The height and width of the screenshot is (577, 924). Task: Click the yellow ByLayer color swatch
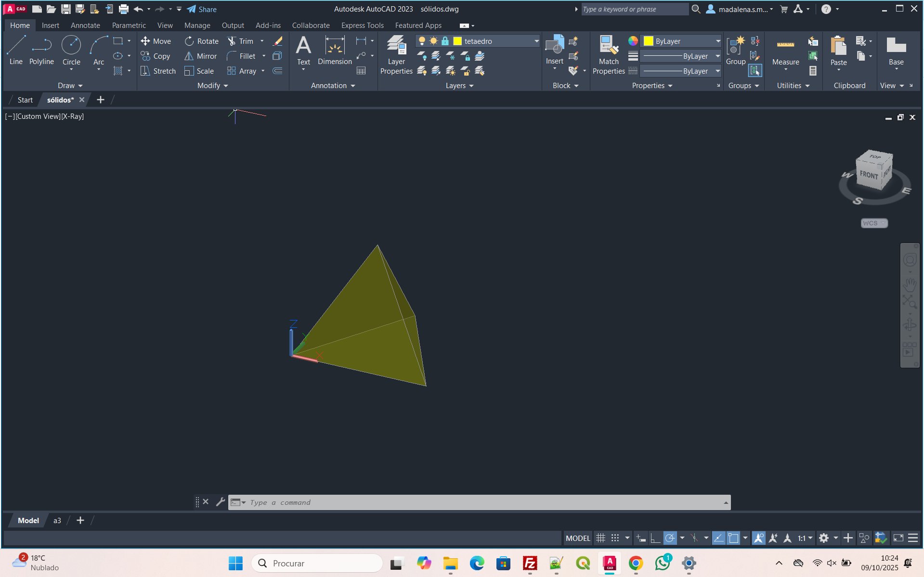point(649,41)
